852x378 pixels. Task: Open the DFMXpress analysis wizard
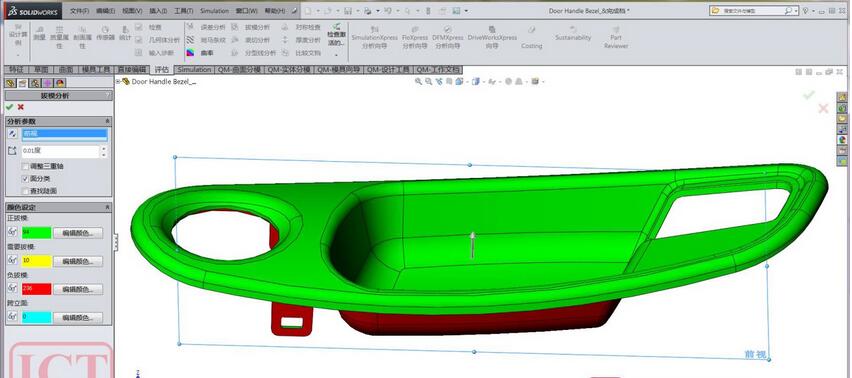[448, 37]
